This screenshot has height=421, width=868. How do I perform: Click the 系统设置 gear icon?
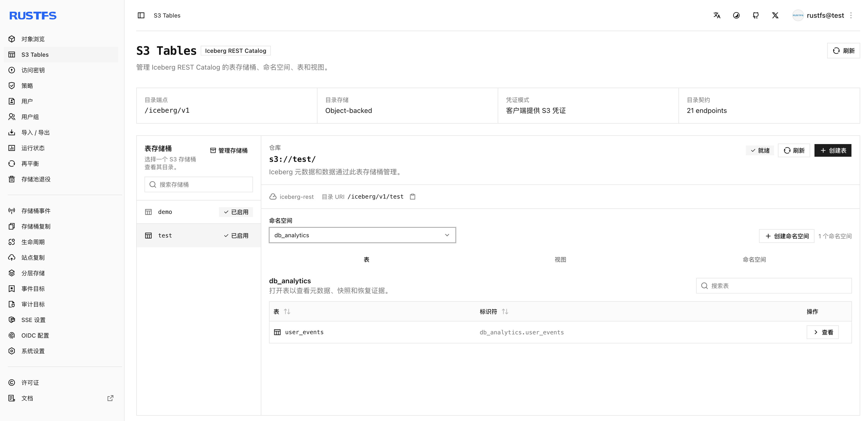pyautogui.click(x=12, y=351)
